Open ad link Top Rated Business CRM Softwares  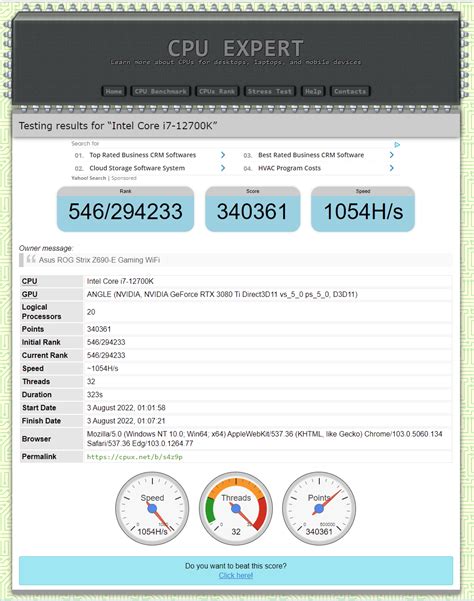143,155
